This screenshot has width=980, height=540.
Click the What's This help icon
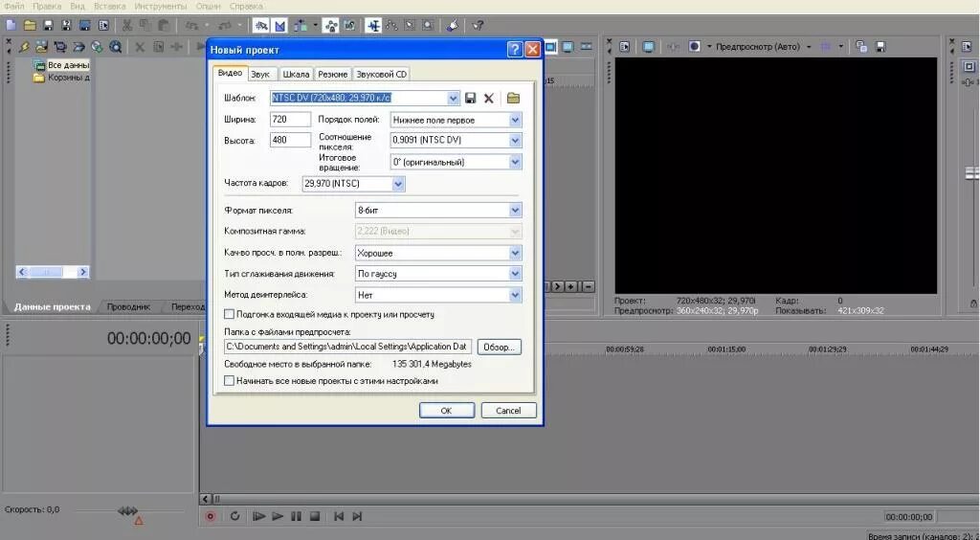(479, 26)
